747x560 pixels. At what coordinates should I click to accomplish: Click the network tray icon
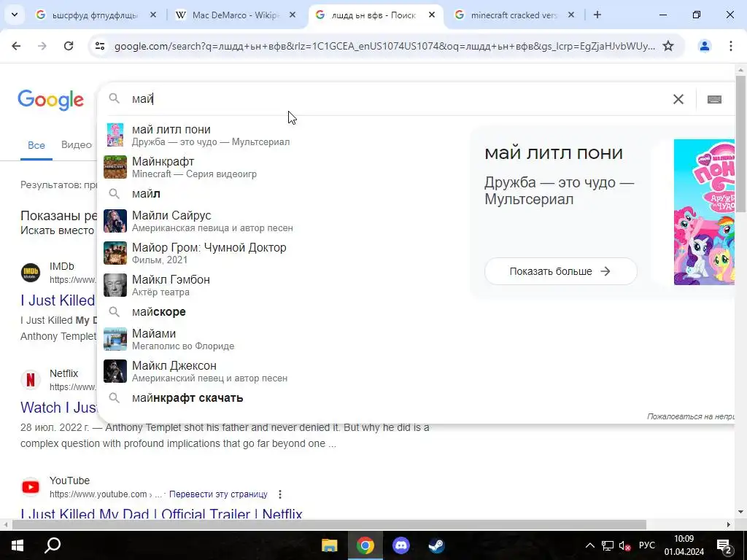point(608,545)
